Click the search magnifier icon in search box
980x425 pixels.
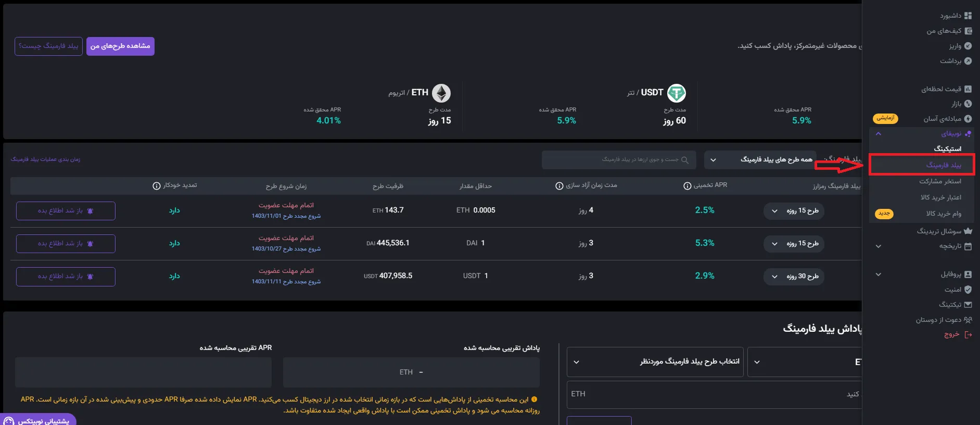point(685,160)
